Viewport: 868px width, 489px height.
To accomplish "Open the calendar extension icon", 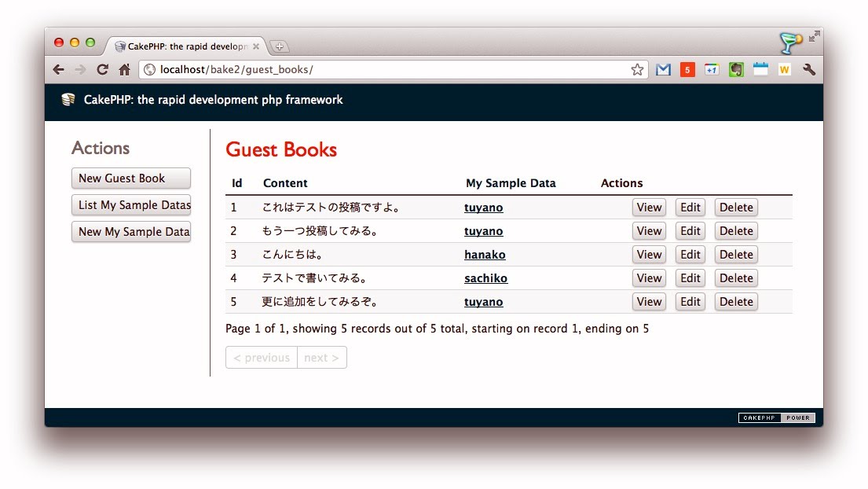I will coord(760,70).
